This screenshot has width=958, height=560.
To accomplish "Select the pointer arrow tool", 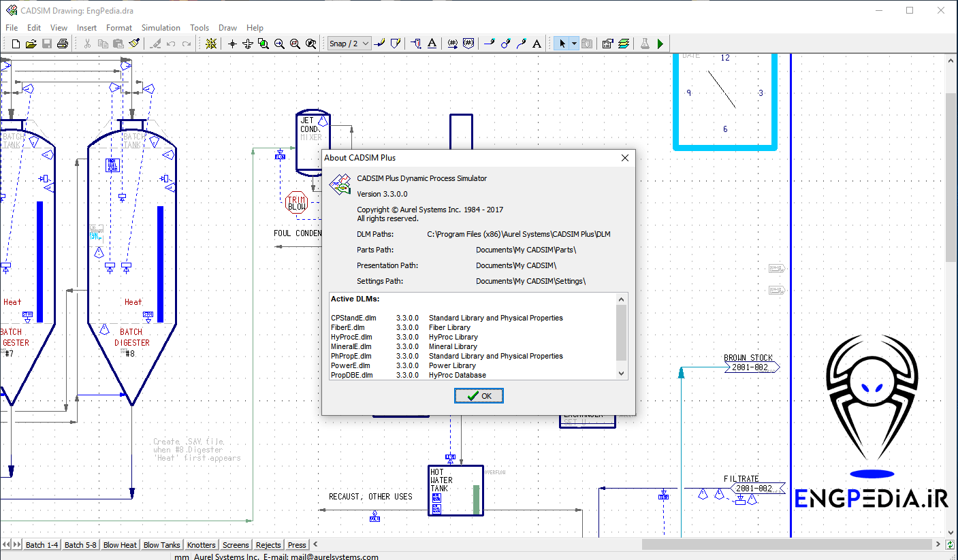I will (562, 44).
